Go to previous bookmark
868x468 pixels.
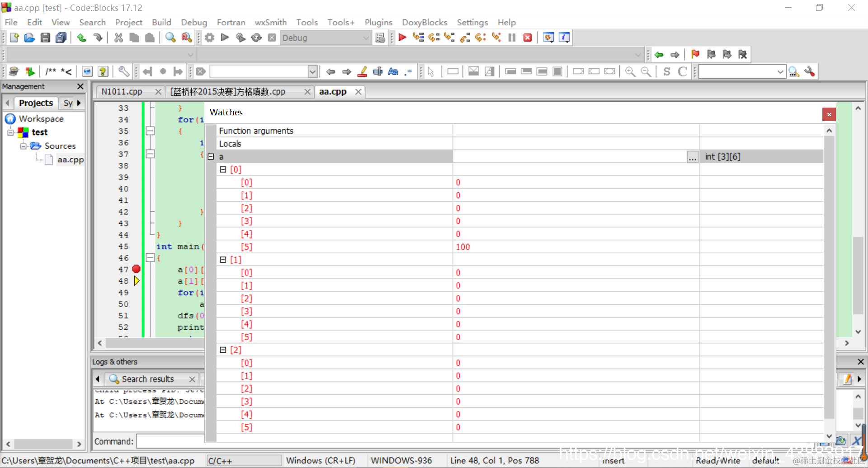click(x=711, y=55)
